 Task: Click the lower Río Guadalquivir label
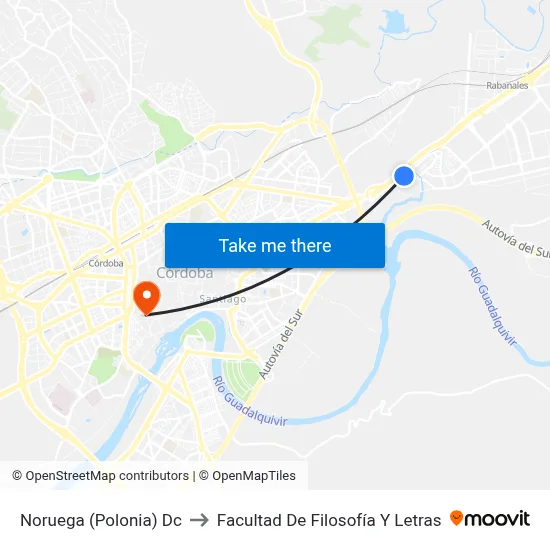[250, 402]
